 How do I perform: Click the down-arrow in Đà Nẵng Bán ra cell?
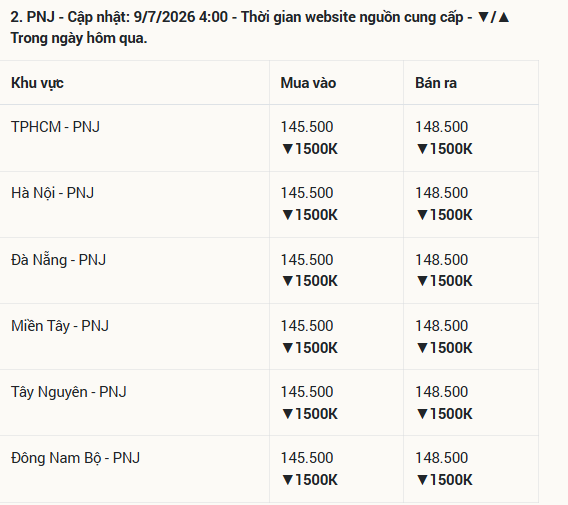point(422,281)
